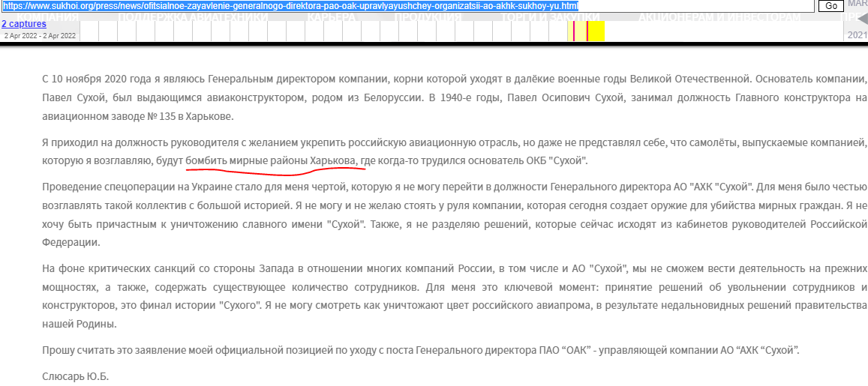
Task: Open the АКЦИОНЕРАМ И ИНВЕСТОРАМ menu item
Action: pos(719,17)
